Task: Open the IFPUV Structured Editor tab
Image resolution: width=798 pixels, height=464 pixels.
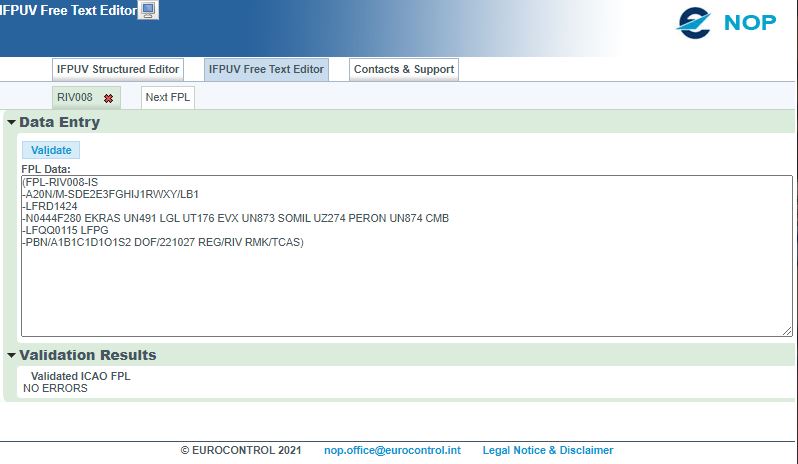Action: click(x=118, y=69)
